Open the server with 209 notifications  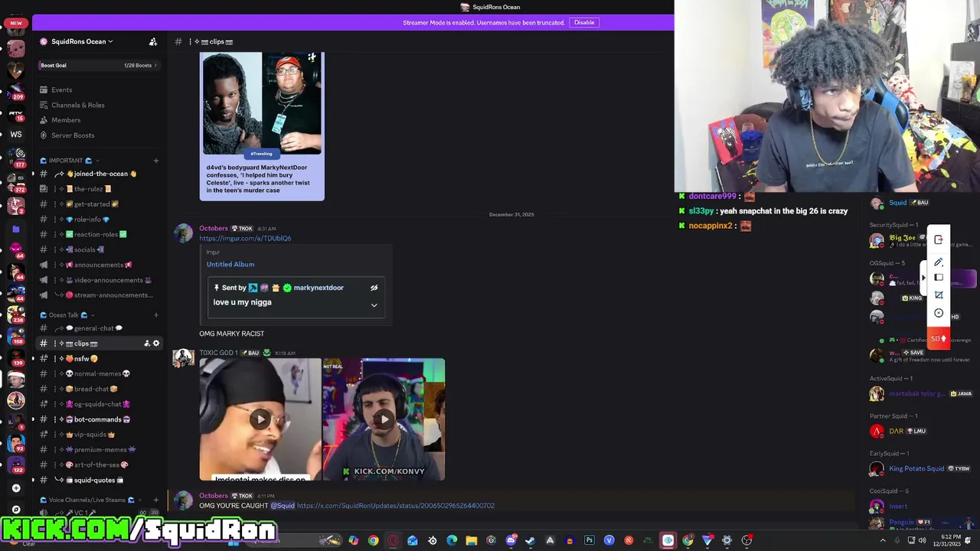pos(16,90)
